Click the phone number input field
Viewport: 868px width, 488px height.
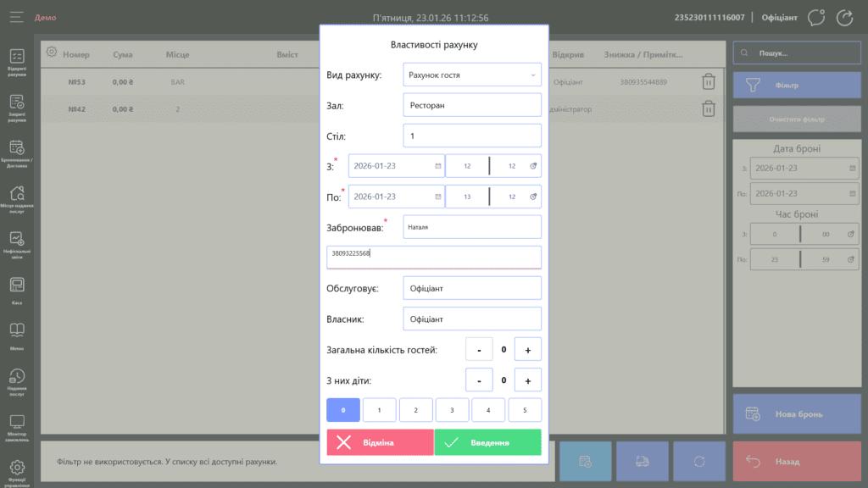(433, 257)
